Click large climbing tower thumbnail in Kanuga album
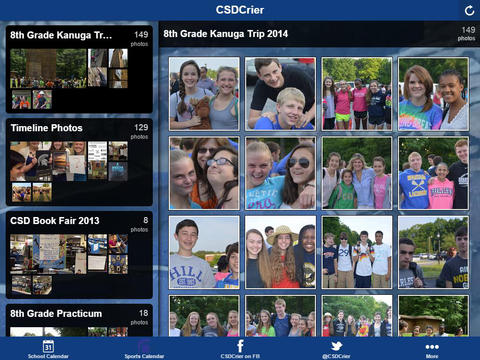Image resolution: width=480 pixels, height=360 pixels. click(48, 68)
